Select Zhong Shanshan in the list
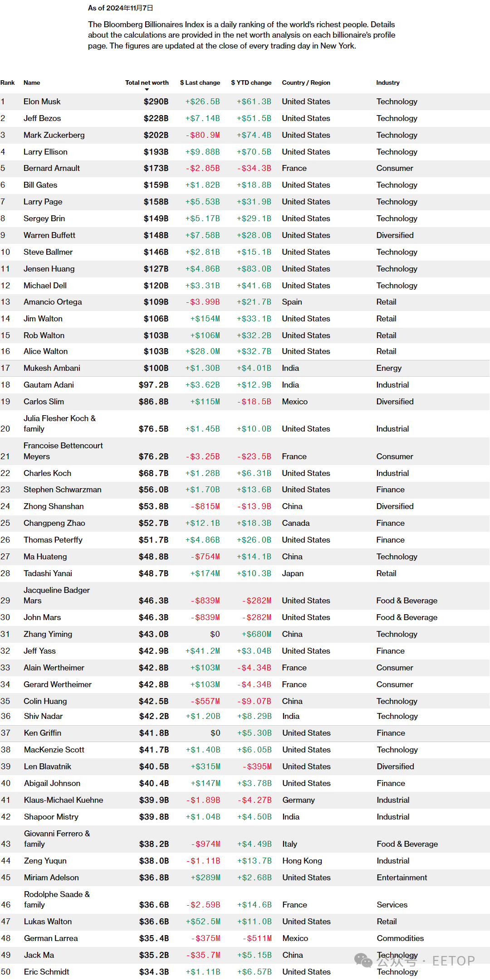Screen dimensions: 490x980 tap(54, 506)
